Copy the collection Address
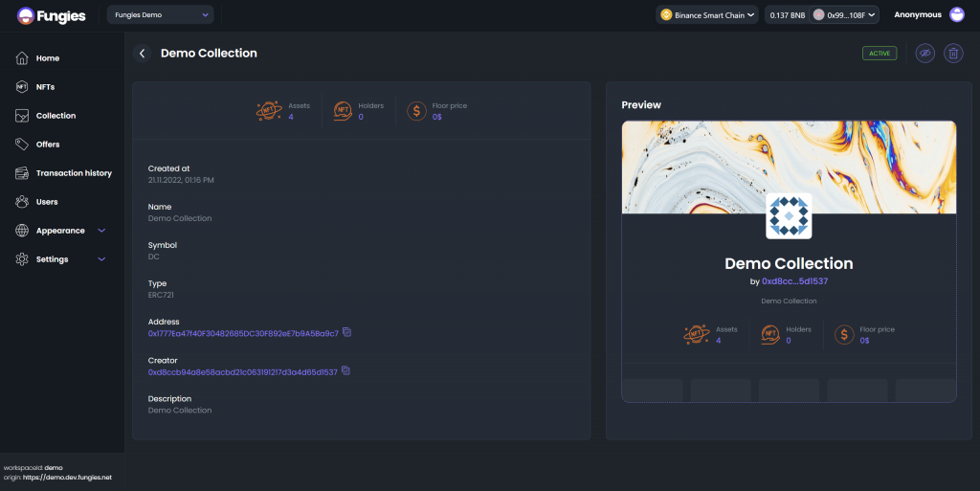Viewport: 980px width, 491px height. coord(346,332)
